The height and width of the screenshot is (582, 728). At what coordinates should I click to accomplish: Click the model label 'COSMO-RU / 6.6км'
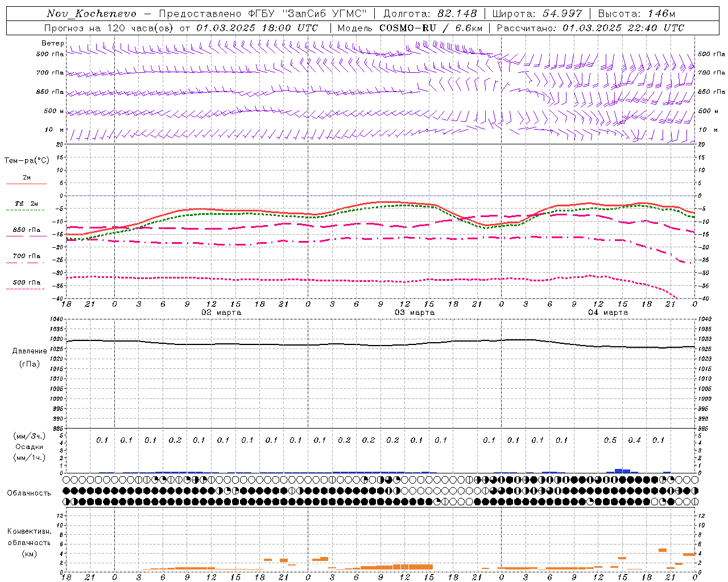(x=431, y=28)
